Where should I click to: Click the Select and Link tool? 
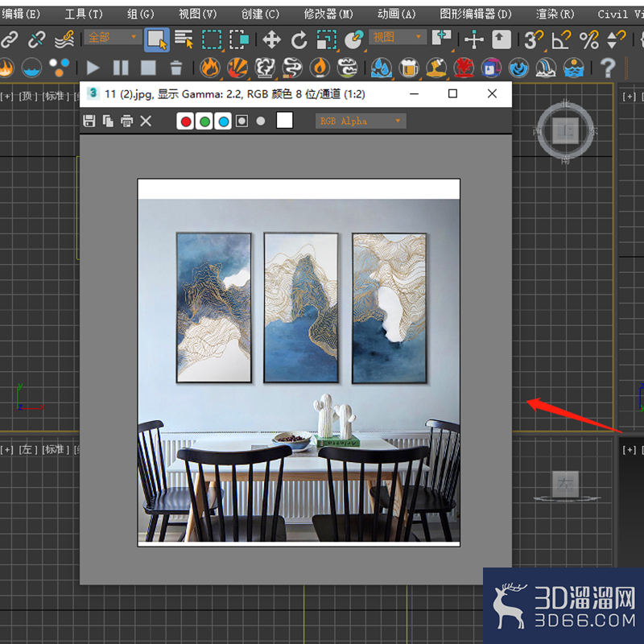tap(10, 39)
